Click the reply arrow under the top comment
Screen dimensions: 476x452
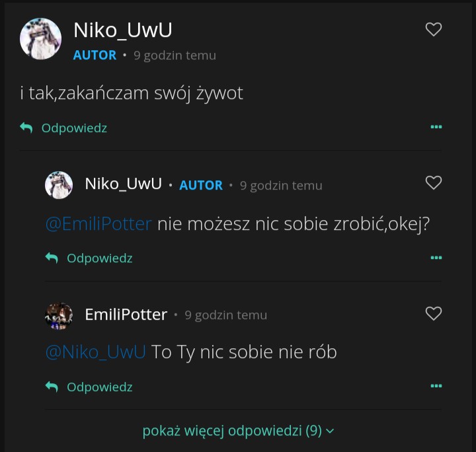point(26,128)
